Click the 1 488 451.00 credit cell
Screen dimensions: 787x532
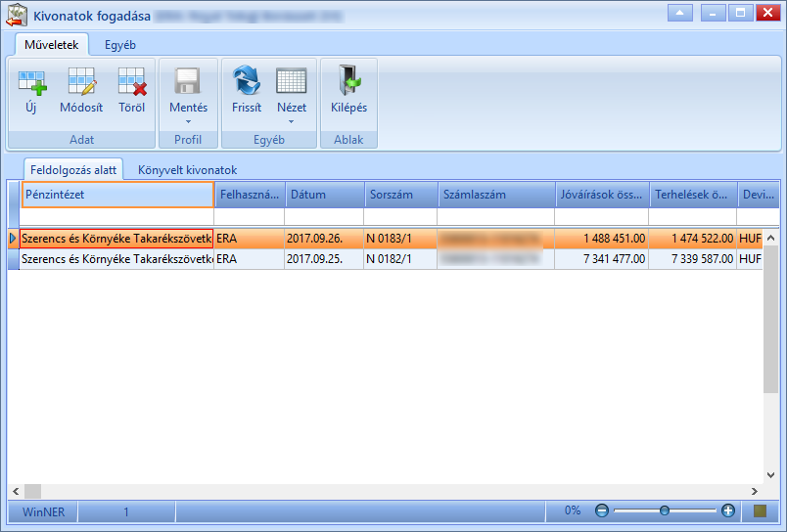[x=601, y=239]
